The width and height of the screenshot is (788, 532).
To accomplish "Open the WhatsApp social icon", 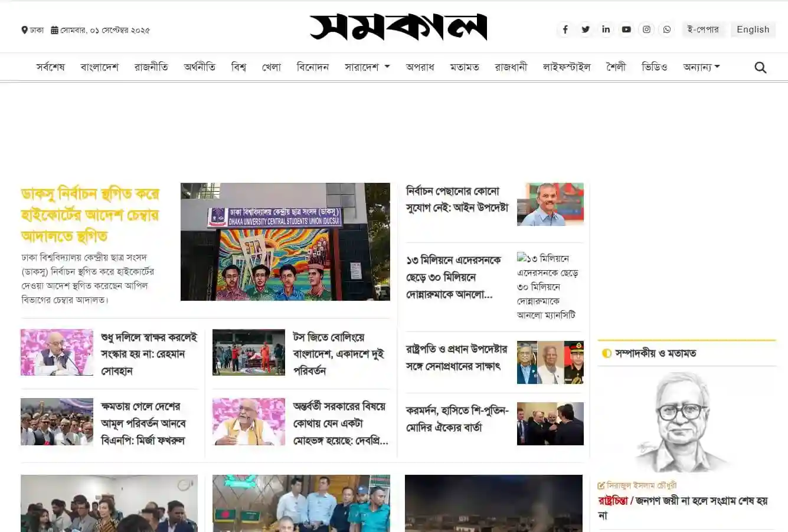I will (x=666, y=29).
